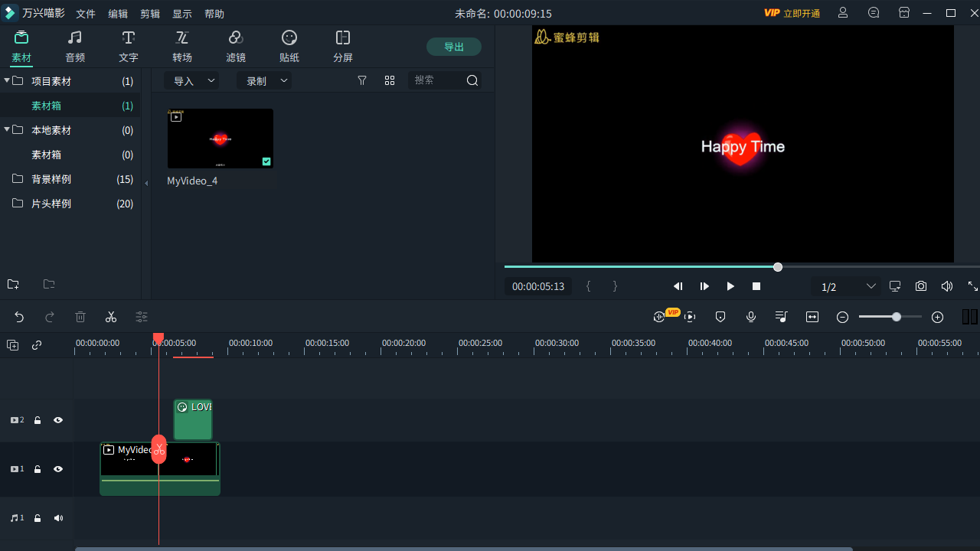Open the 滤镜 filters panel
This screenshot has width=980, height=551.
(x=236, y=46)
